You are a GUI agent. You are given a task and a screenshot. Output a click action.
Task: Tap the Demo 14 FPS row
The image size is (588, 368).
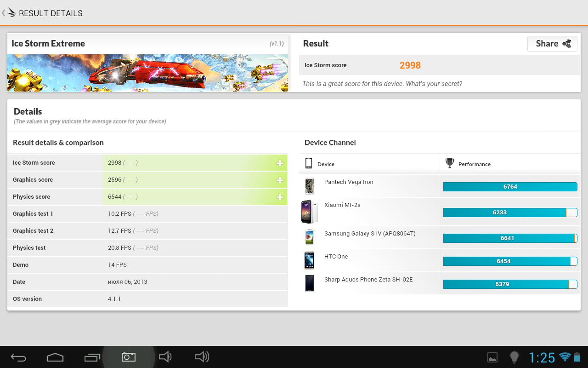(x=147, y=265)
